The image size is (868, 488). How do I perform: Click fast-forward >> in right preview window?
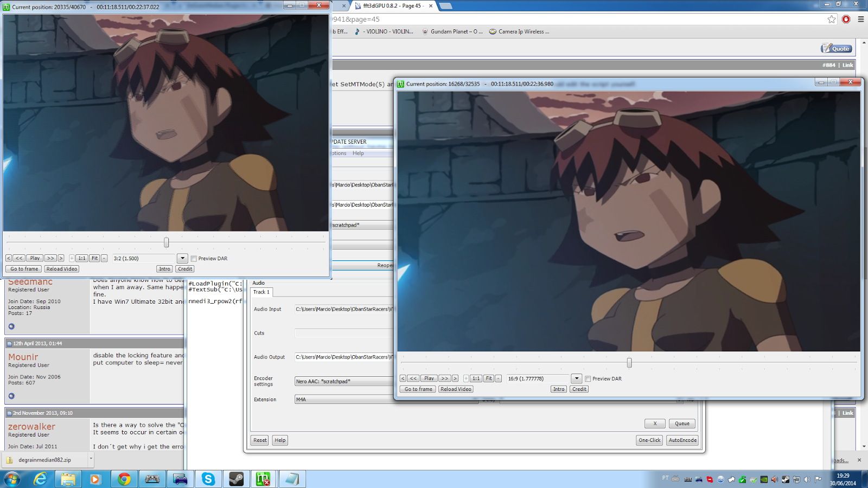444,378
